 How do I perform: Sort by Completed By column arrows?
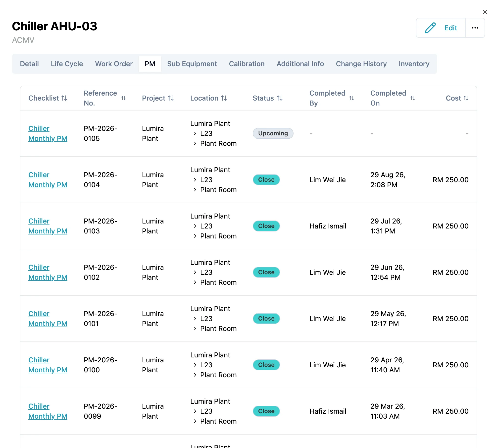pos(351,98)
